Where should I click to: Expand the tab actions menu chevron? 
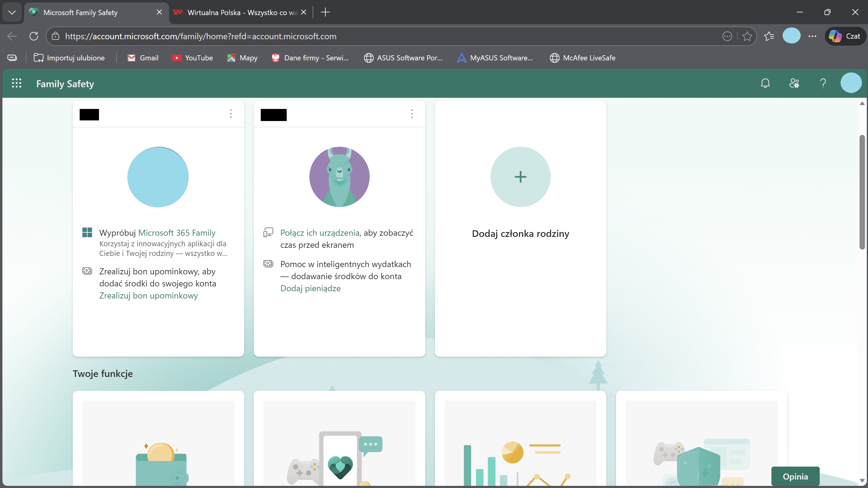(x=12, y=12)
